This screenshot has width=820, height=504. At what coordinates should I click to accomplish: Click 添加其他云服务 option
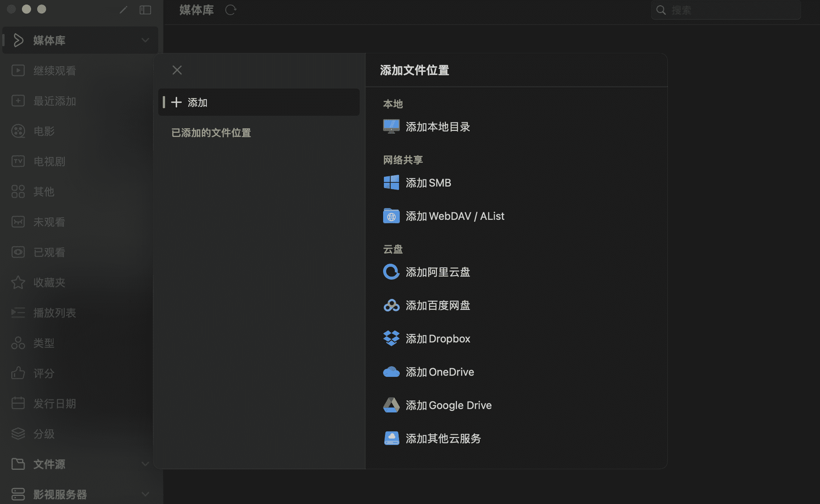pos(443,439)
